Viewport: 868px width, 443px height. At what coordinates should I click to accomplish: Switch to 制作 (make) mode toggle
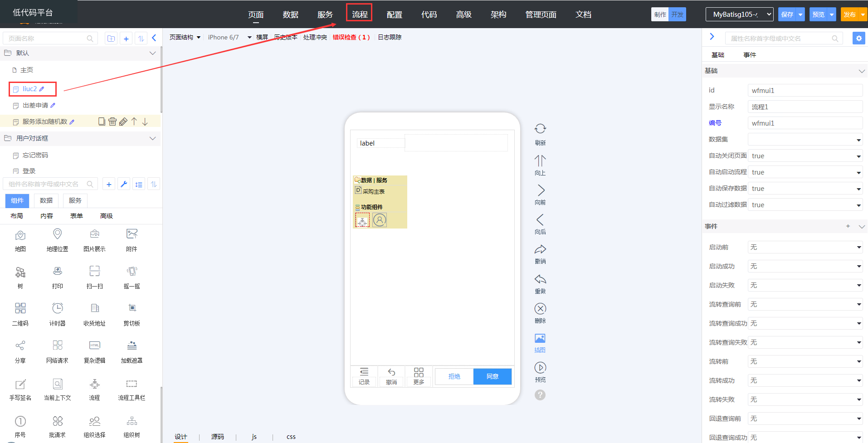click(660, 15)
